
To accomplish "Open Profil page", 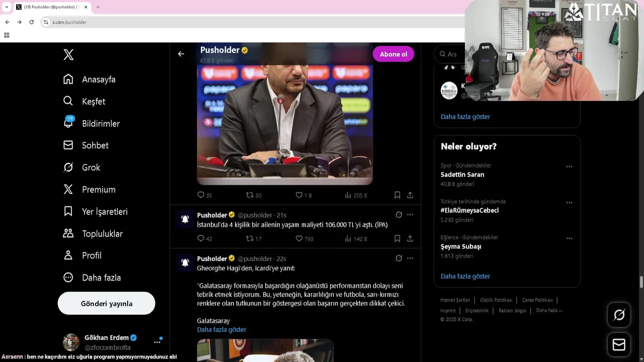I will click(83, 255).
